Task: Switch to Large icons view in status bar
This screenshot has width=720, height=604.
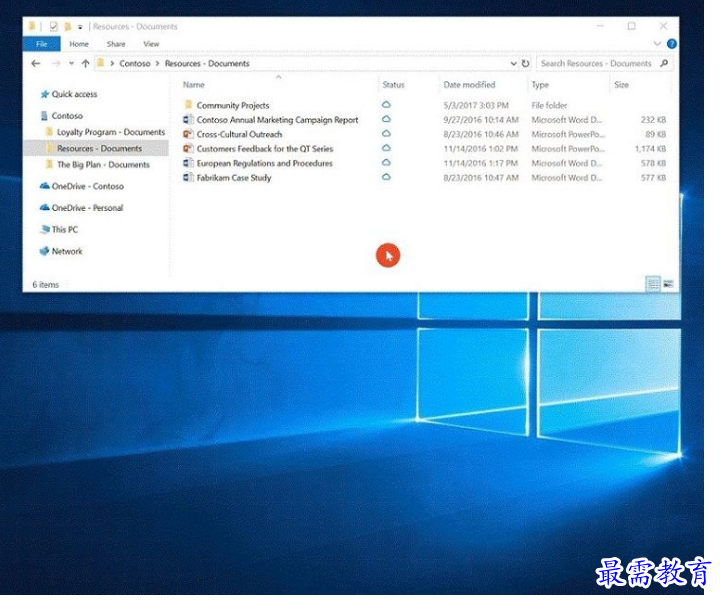Action: point(668,285)
